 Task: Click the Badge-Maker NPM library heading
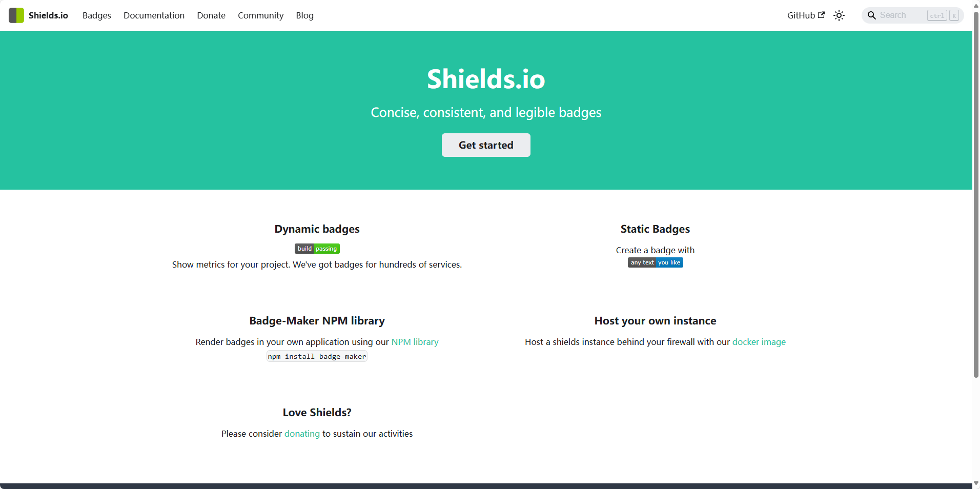click(317, 321)
